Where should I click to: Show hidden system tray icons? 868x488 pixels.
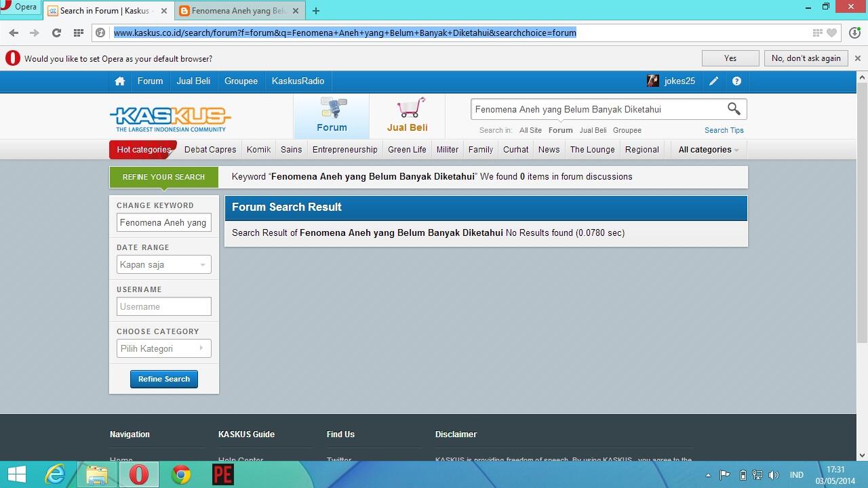pyautogui.click(x=708, y=475)
